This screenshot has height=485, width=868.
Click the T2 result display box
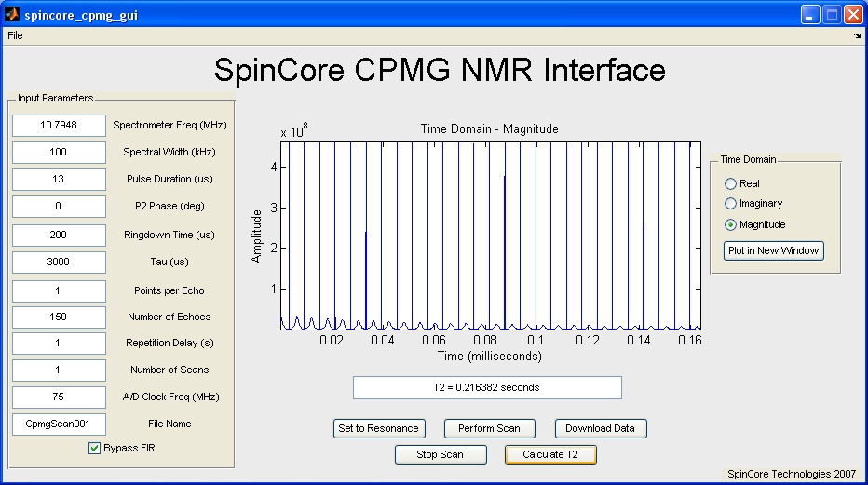point(487,387)
